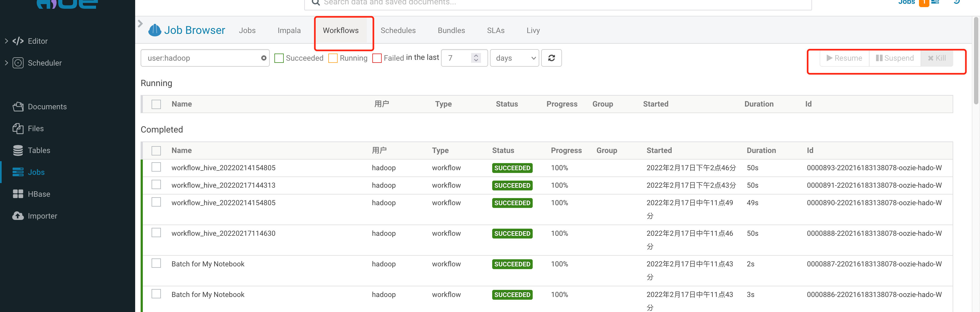The height and width of the screenshot is (312, 980).
Task: Click the refresh icon next to days
Action: 551,58
